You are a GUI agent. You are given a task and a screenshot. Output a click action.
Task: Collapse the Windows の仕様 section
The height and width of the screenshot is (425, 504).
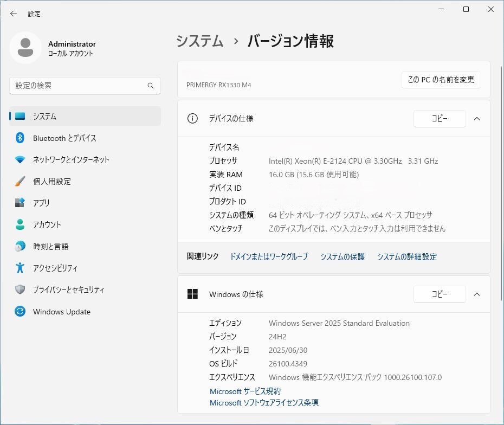tap(477, 294)
